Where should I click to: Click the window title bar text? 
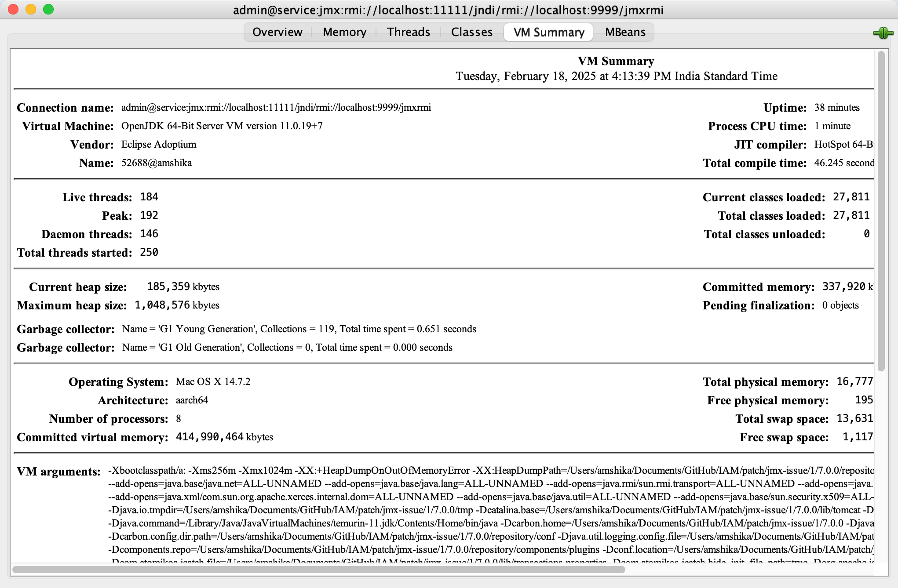[x=448, y=10]
